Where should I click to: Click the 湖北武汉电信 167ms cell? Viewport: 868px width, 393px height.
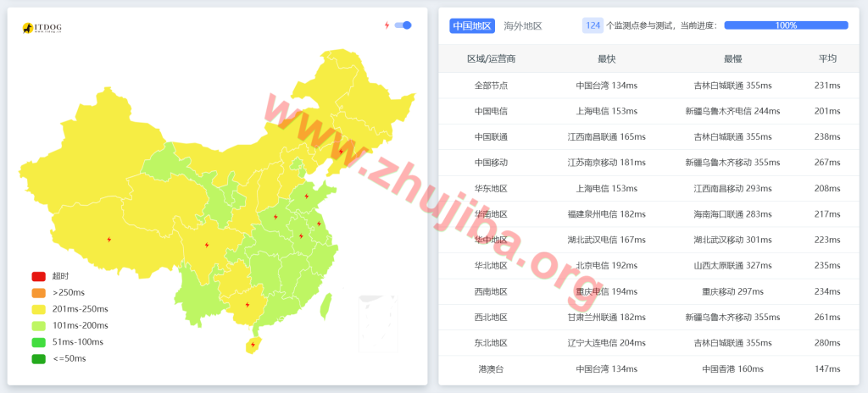click(606, 241)
